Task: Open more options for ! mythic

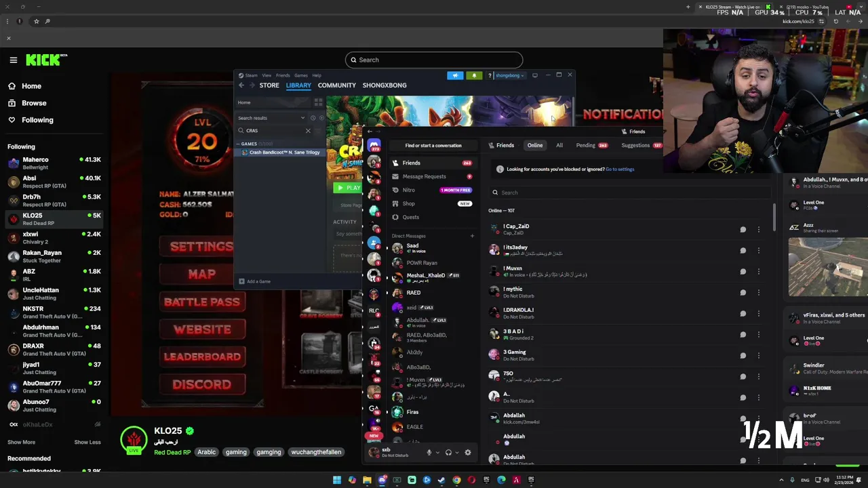Action: click(x=758, y=293)
